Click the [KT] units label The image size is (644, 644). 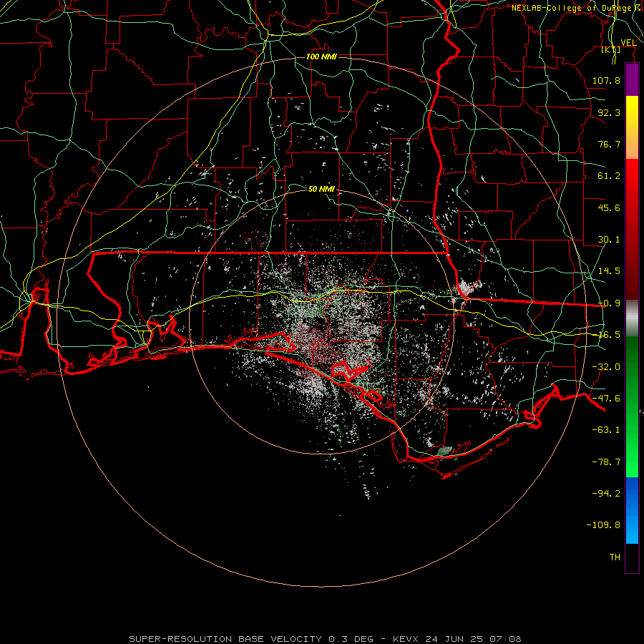611,50
